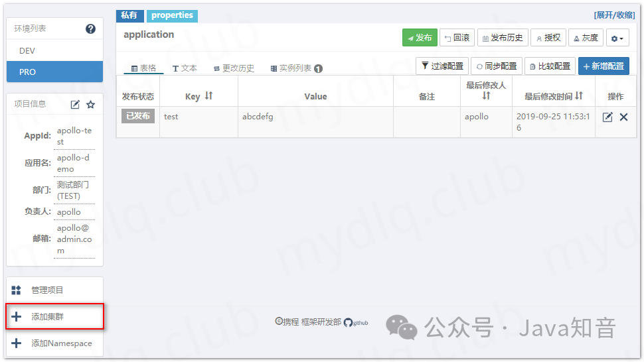Click the application namespace title
644x362 pixels.
coord(149,35)
